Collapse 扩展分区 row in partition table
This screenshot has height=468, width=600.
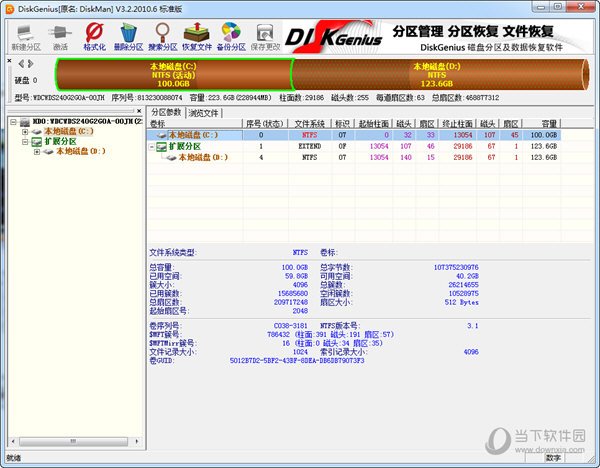click(x=152, y=147)
